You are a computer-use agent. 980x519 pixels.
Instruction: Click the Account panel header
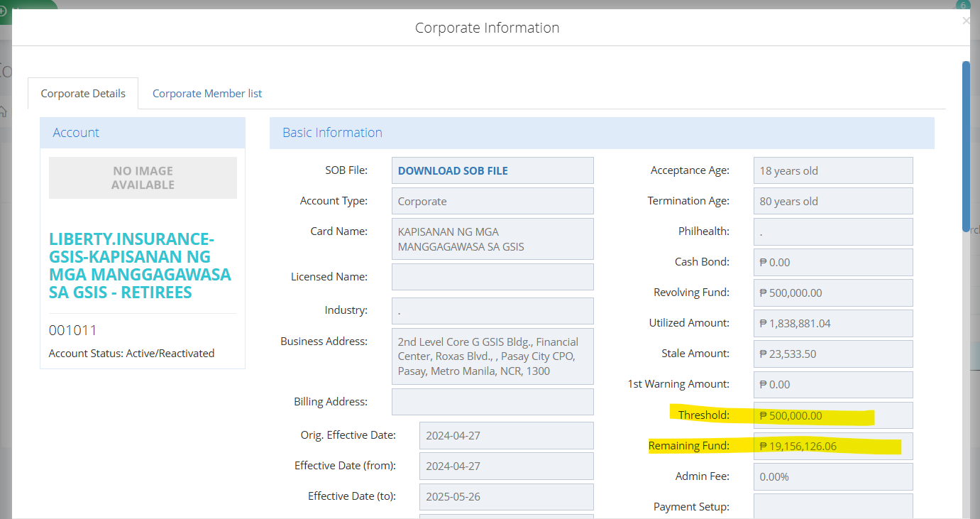pyautogui.click(x=143, y=133)
